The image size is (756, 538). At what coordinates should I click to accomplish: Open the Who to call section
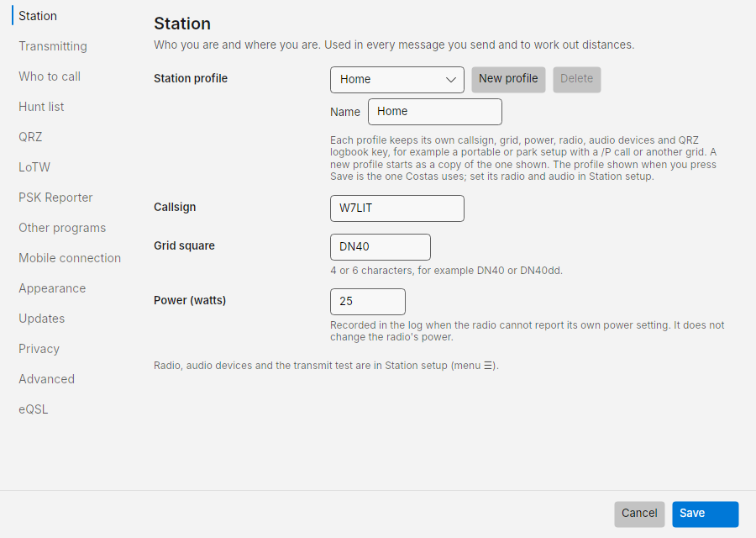click(x=50, y=76)
